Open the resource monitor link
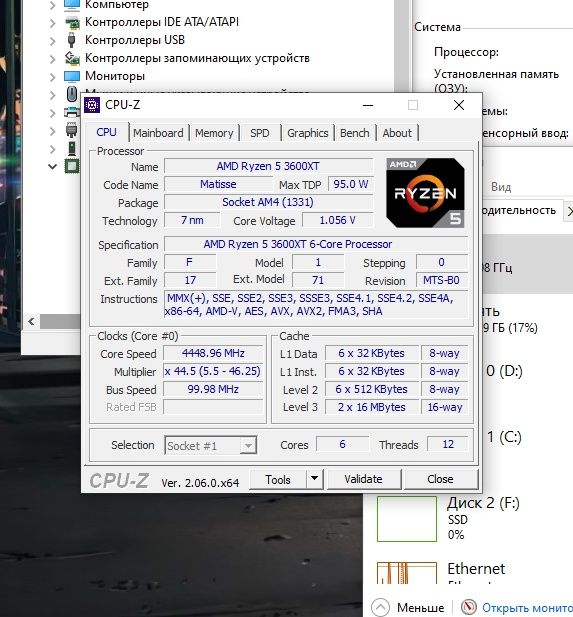The width and height of the screenshot is (573, 617). click(x=527, y=608)
